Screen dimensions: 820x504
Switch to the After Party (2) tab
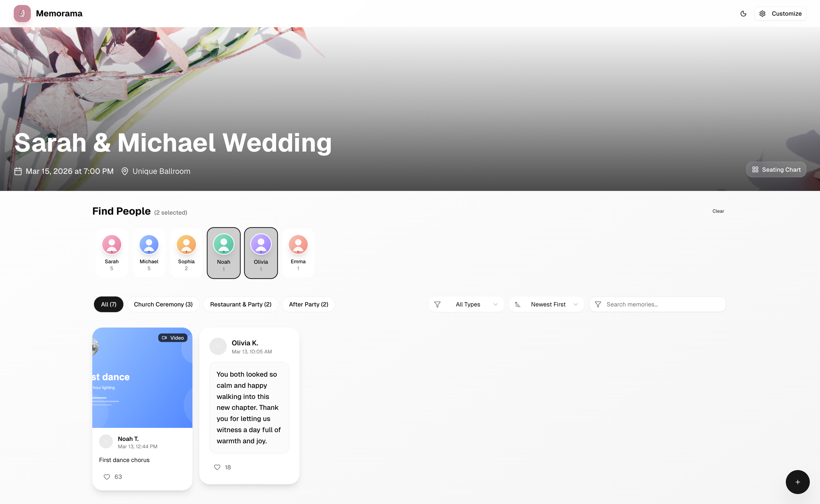pyautogui.click(x=308, y=304)
